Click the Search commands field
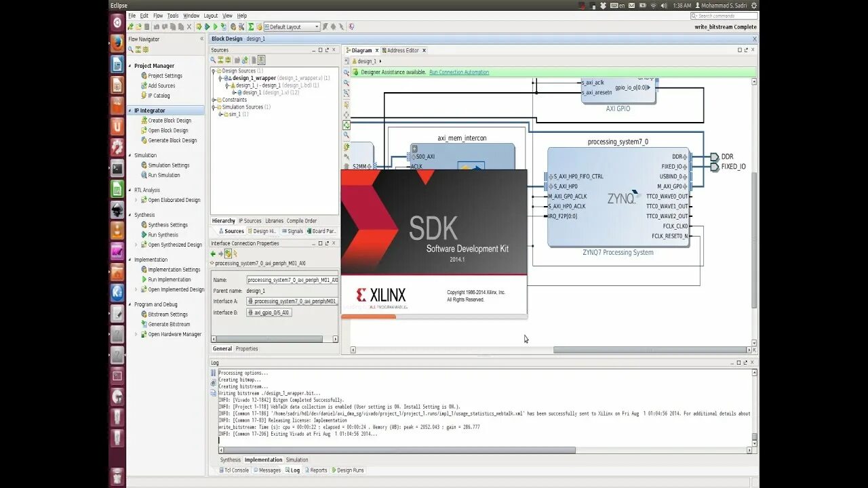Screen dimensions: 868x488 (724, 16)
